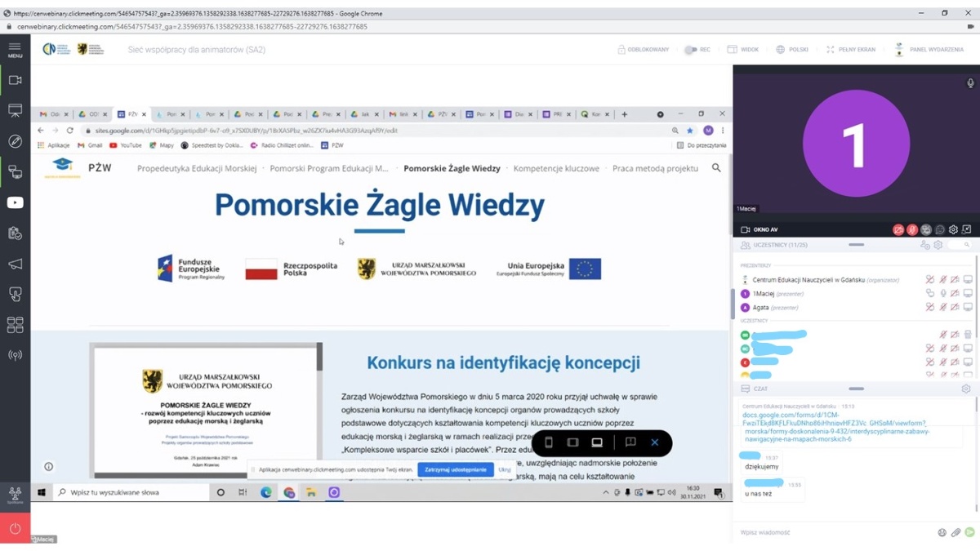Click the survey/clipboard icon in the sidebar
Viewport: 980px width, 551px height.
pos(15,233)
